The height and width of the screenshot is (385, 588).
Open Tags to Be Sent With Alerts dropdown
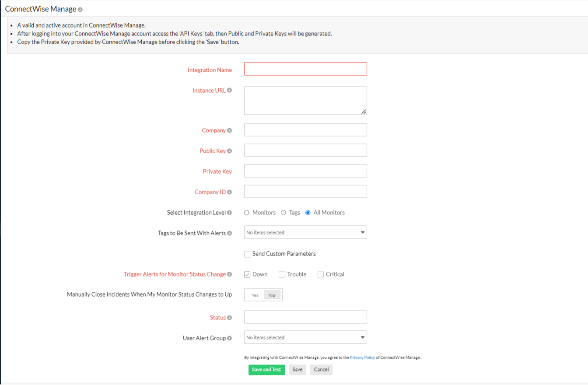pyautogui.click(x=305, y=232)
